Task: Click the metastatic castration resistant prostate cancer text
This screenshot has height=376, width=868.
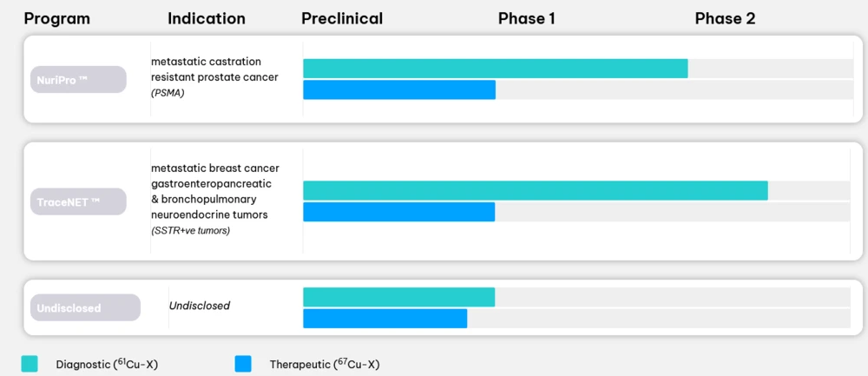Action: 214,69
